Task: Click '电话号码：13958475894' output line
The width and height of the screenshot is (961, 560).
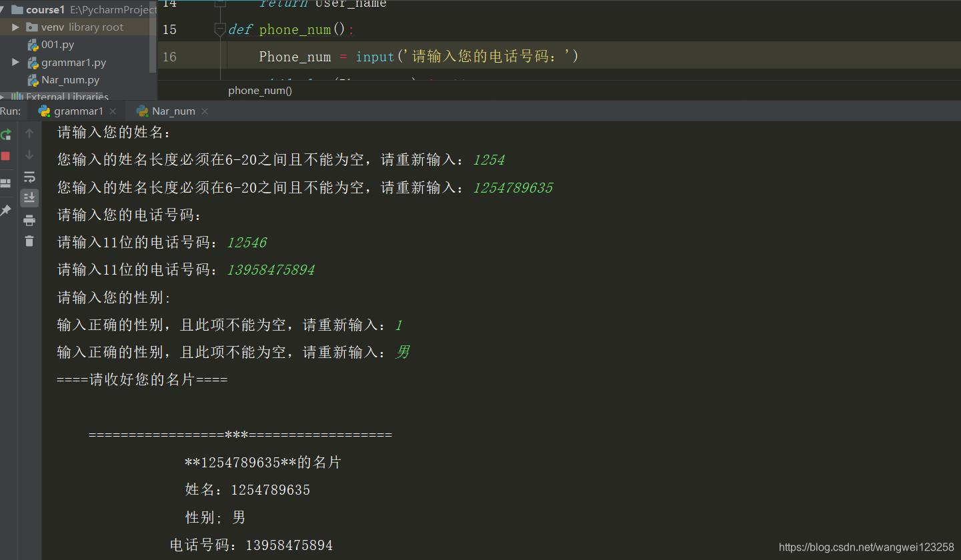Action: coord(251,545)
